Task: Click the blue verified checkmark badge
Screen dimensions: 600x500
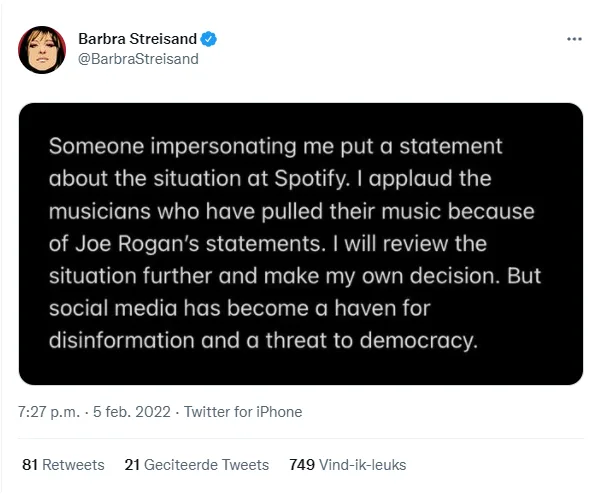Action: [x=209, y=39]
